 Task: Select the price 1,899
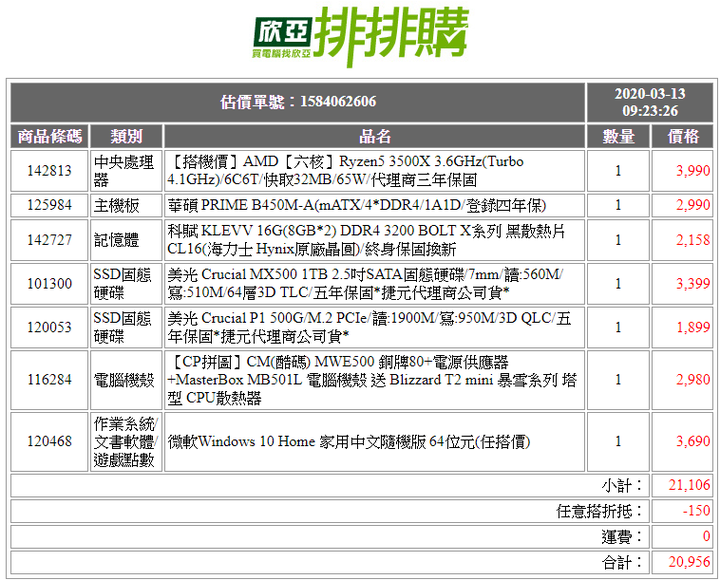(693, 327)
